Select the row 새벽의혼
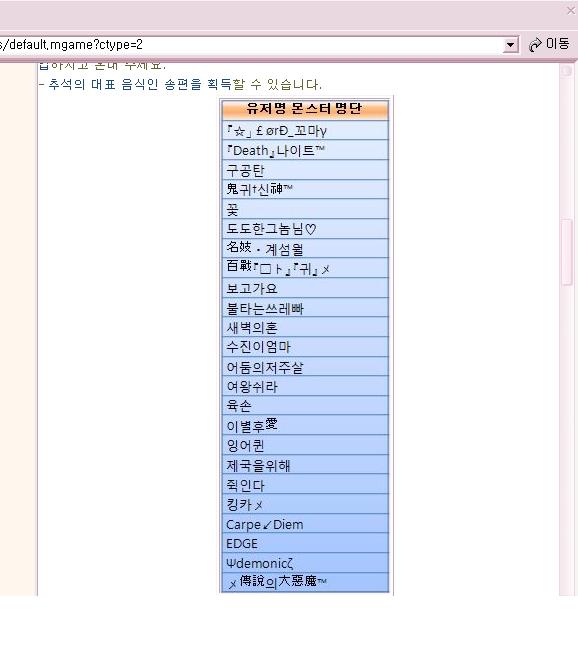Screen dimensions: 578x648 pyautogui.click(x=305, y=327)
